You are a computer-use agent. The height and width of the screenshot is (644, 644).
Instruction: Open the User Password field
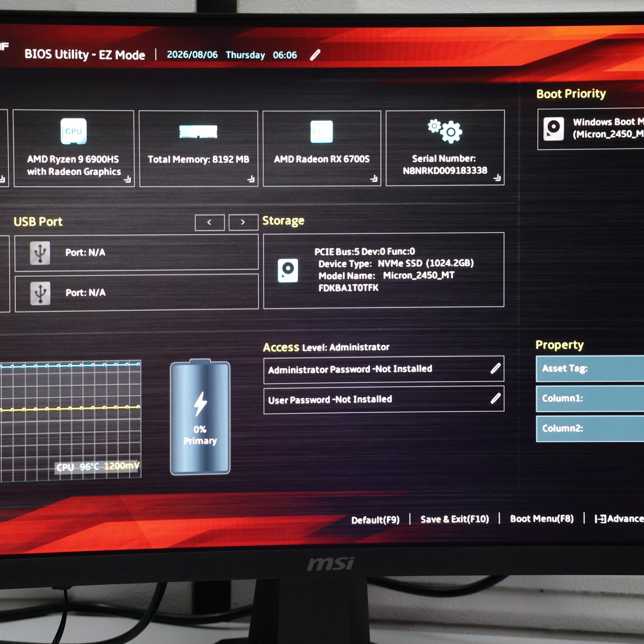click(384, 400)
